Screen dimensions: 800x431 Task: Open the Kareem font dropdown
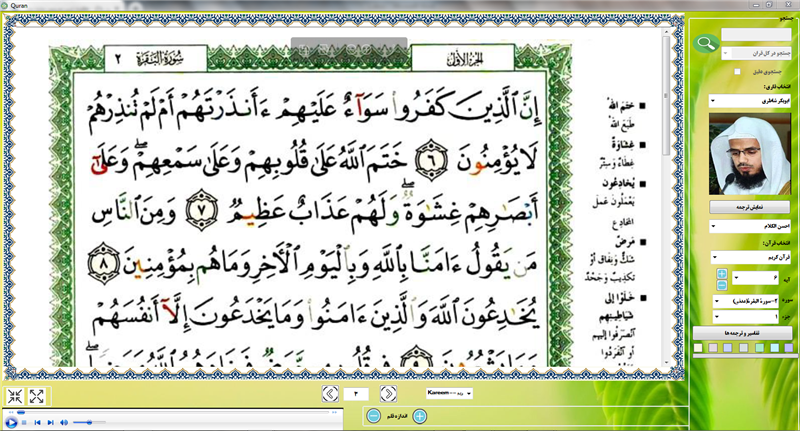449,393
